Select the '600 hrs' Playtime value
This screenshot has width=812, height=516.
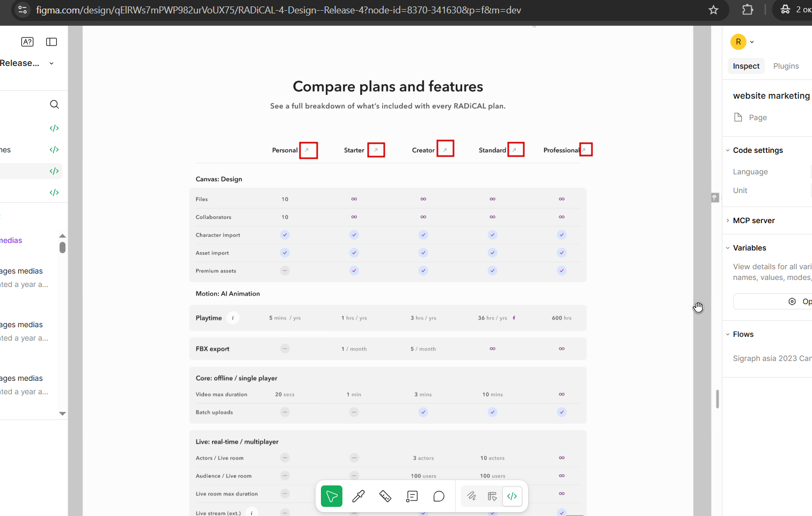pyautogui.click(x=562, y=318)
